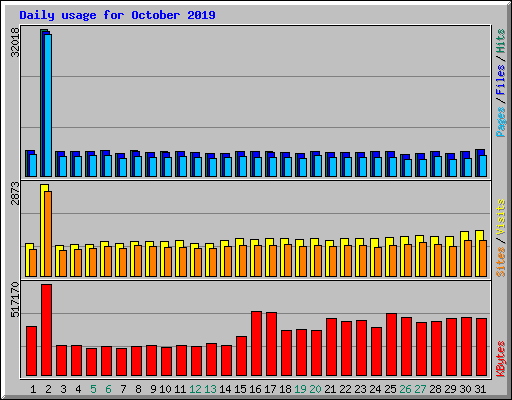This screenshot has width=512, height=400.
Task: Click green weekend day label 5
Action: pyautogui.click(x=93, y=389)
